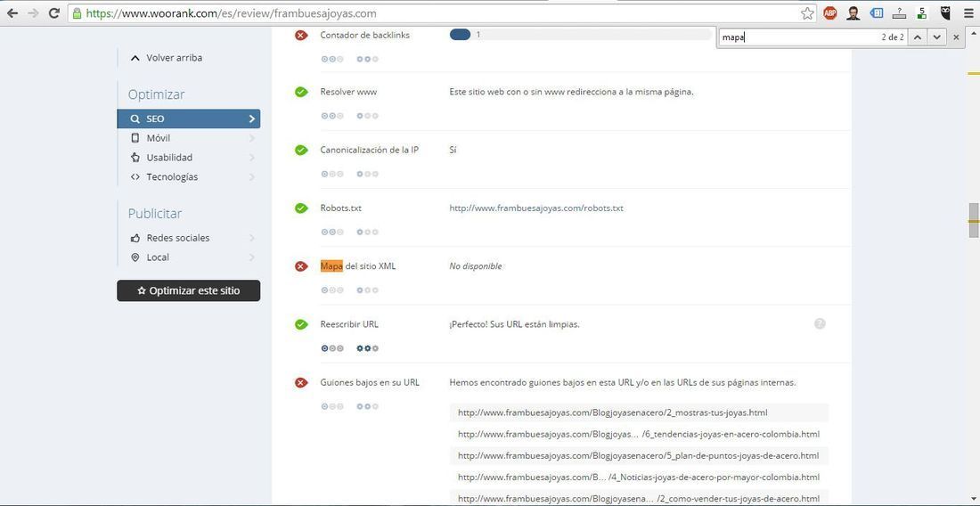Click the Guiones bajos impact circles indicator
Viewport: 980px width, 506px height.
pyautogui.click(x=332, y=407)
